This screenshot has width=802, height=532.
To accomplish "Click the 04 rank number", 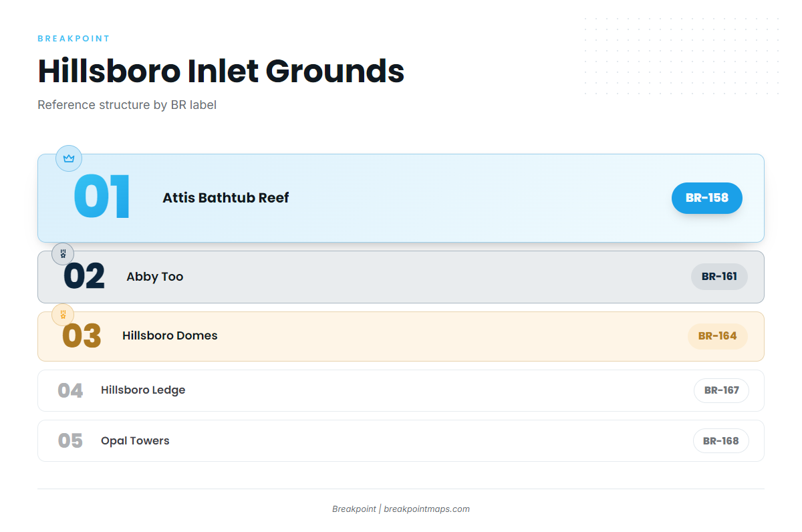I will [x=70, y=390].
